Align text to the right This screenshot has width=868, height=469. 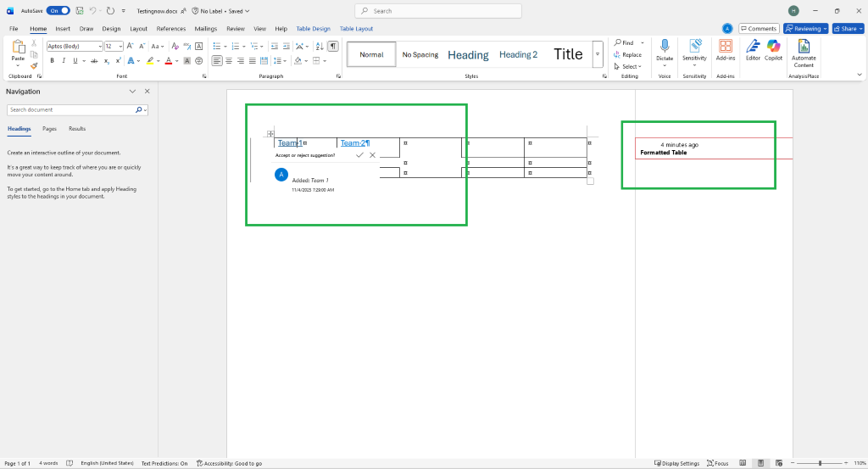(x=240, y=61)
